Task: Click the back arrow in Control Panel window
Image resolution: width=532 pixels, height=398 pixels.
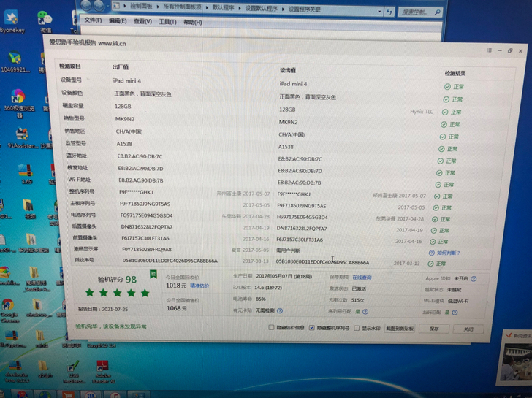Action: [x=85, y=5]
